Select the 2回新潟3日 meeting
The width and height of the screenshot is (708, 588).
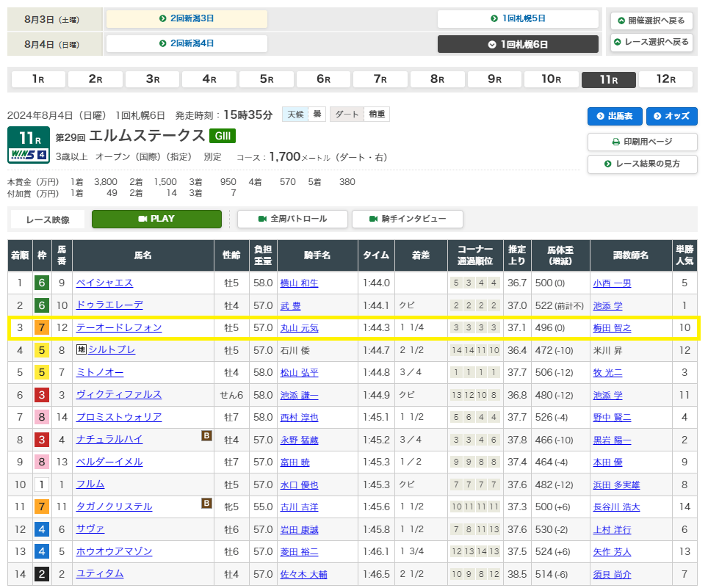pyautogui.click(x=187, y=18)
